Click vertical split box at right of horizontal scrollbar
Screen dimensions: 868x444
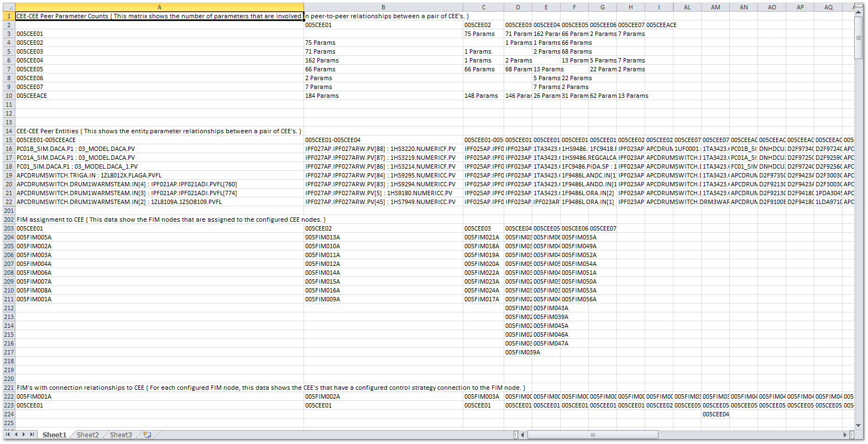click(x=851, y=435)
